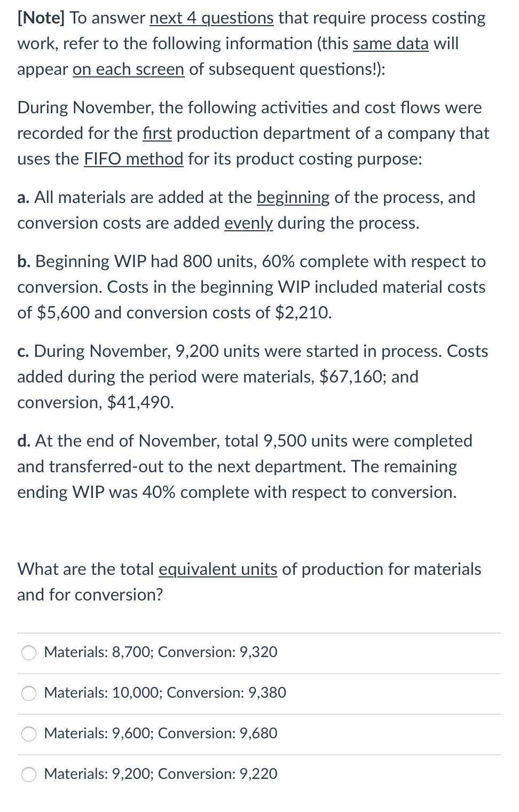Click the underlined "on each screen" text
The image size is (519, 812).
pos(128,69)
